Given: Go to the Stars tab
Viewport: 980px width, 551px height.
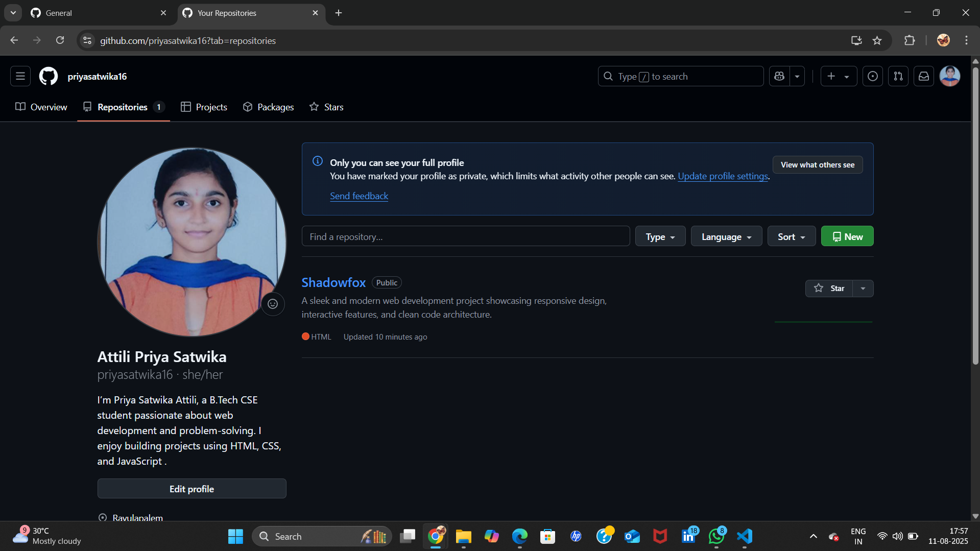Looking at the screenshot, I should pos(326,107).
